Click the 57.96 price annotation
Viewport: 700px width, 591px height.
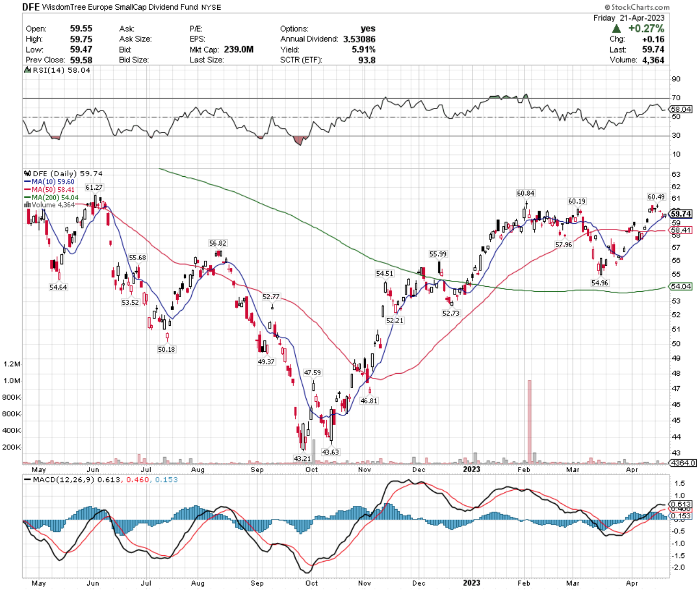pyautogui.click(x=563, y=245)
